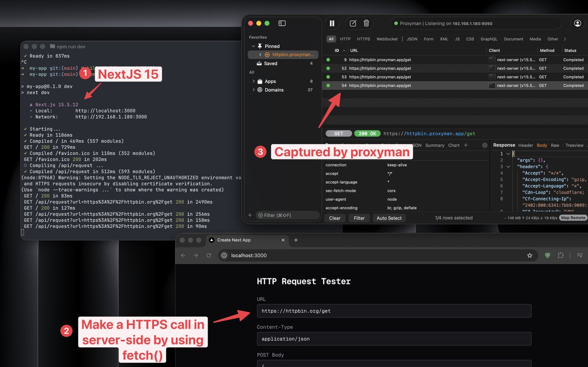Click the trash icon to clear Proxyman sessions
Image resolution: width=588 pixels, height=367 pixels.
click(366, 23)
